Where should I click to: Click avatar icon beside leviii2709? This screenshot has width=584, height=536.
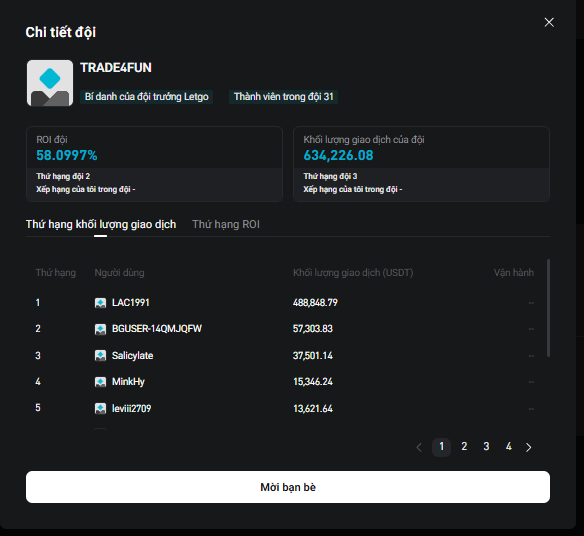pyautogui.click(x=100, y=409)
